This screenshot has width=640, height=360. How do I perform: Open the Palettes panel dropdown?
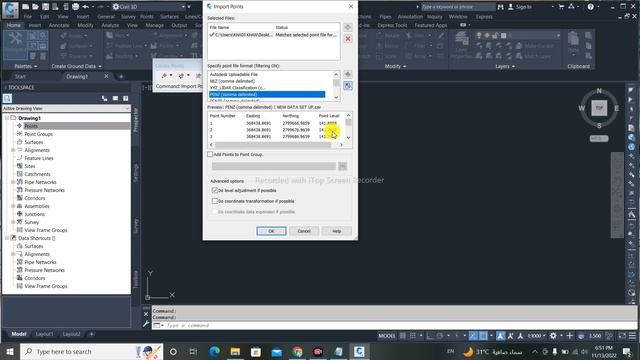click(26, 66)
